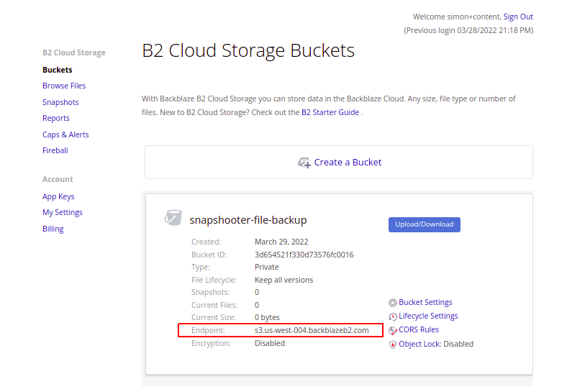Click the endpoint URL s3.us-west-004.backblazeb2.com
The height and width of the screenshot is (392, 567).
(x=312, y=330)
